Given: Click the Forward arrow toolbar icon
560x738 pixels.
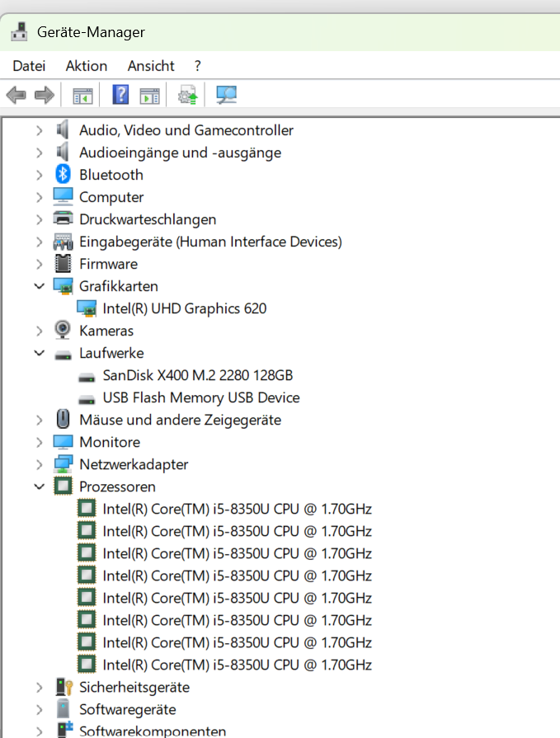Looking at the screenshot, I should click(x=45, y=95).
